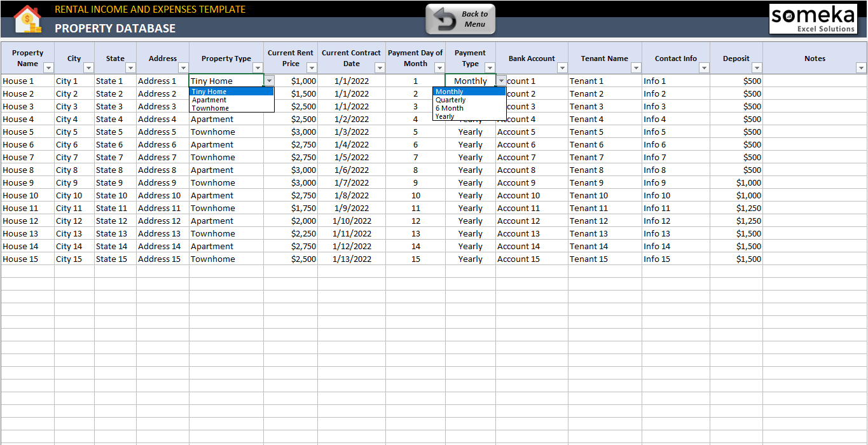Click the Back to Menu button
This screenshot has height=445, width=868.
[x=459, y=18]
